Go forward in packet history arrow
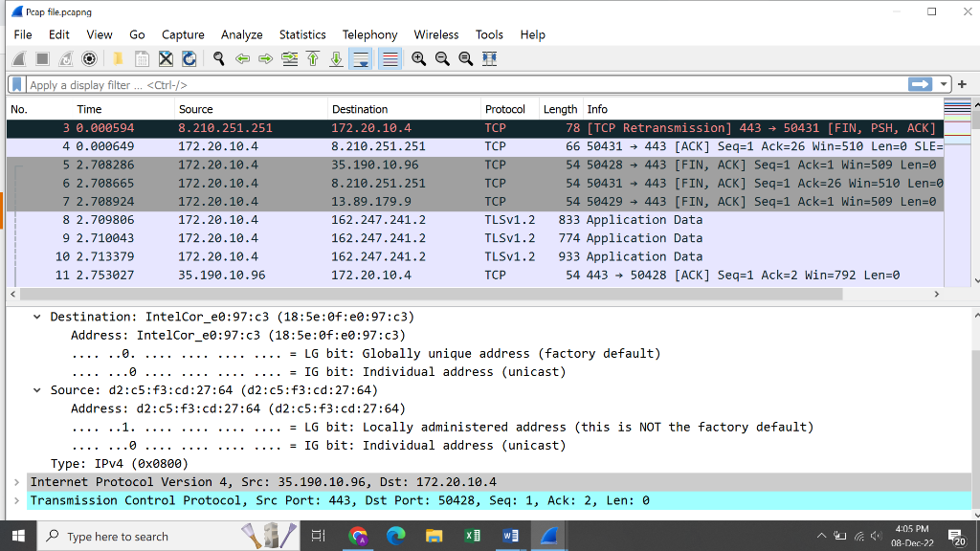The image size is (980, 551). pos(266,58)
